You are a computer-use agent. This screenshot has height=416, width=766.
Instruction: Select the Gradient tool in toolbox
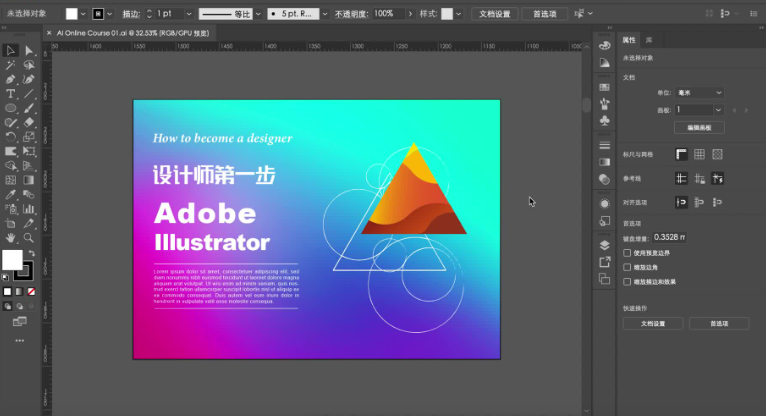pyautogui.click(x=29, y=180)
